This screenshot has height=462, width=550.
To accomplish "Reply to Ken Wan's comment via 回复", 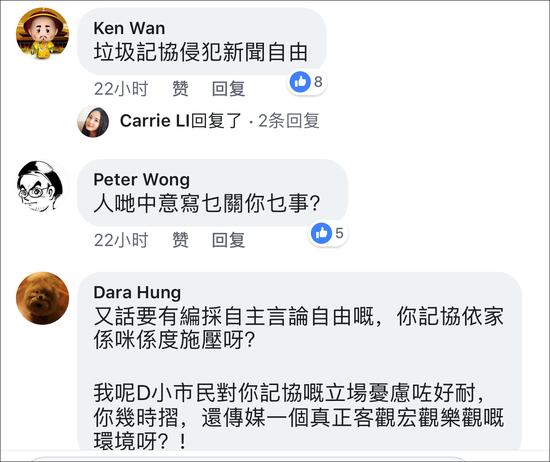I will click(228, 88).
